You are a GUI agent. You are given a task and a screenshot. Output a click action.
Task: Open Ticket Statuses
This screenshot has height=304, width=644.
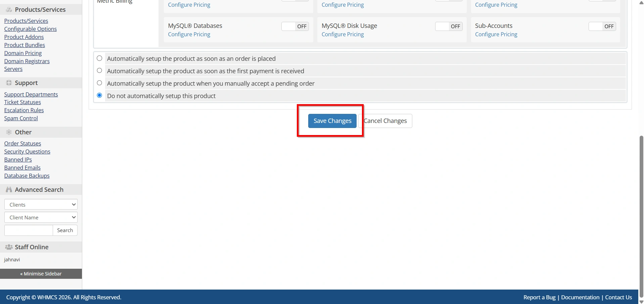pos(22,102)
